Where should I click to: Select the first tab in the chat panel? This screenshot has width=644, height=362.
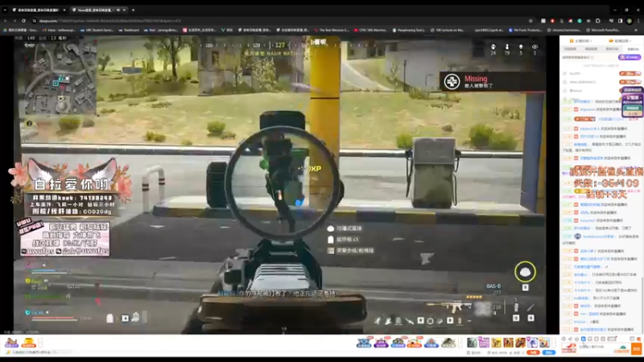click(x=570, y=49)
